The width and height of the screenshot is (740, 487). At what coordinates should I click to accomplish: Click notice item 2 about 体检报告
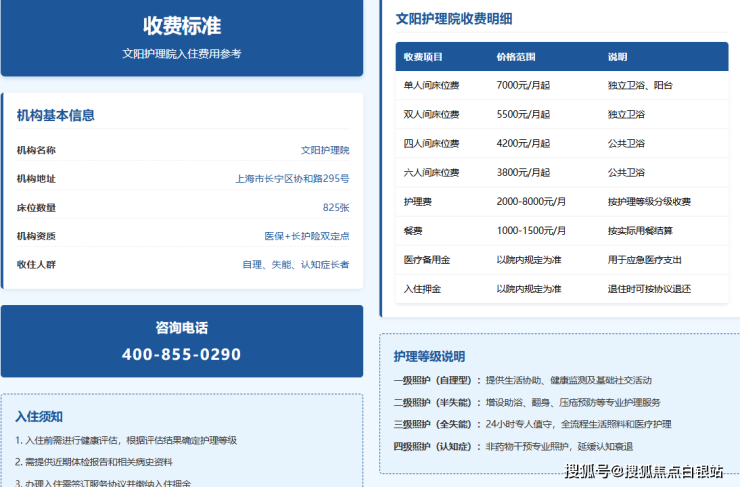[x=94, y=462]
